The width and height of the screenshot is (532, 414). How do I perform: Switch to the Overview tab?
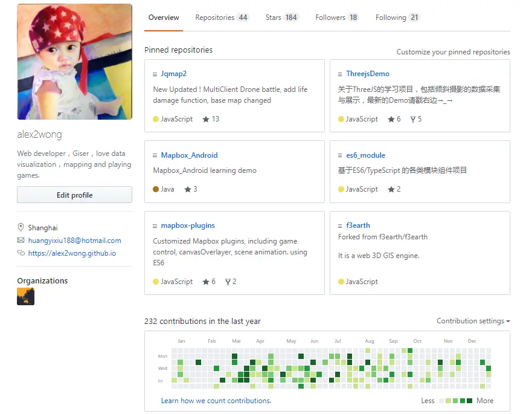pos(164,18)
